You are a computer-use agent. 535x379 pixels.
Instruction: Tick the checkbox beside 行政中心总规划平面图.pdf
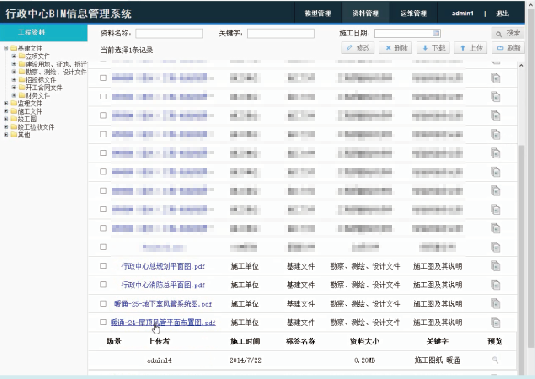click(x=103, y=266)
